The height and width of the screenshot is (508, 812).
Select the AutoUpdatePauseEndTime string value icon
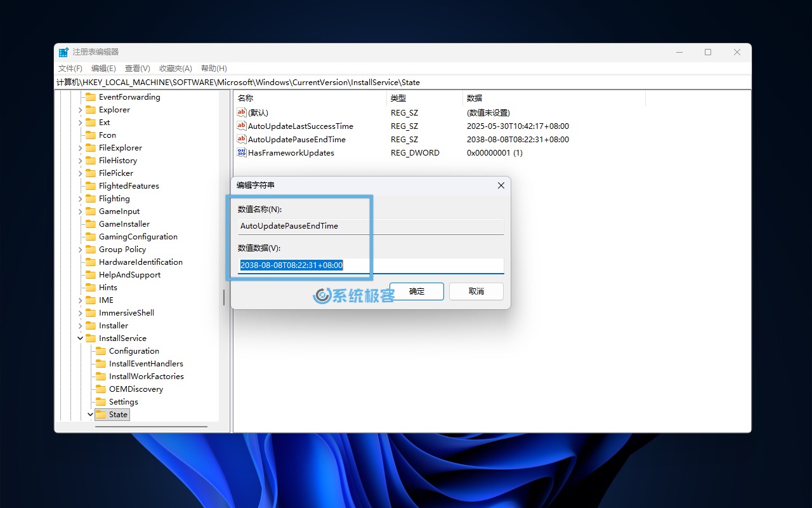(x=241, y=139)
